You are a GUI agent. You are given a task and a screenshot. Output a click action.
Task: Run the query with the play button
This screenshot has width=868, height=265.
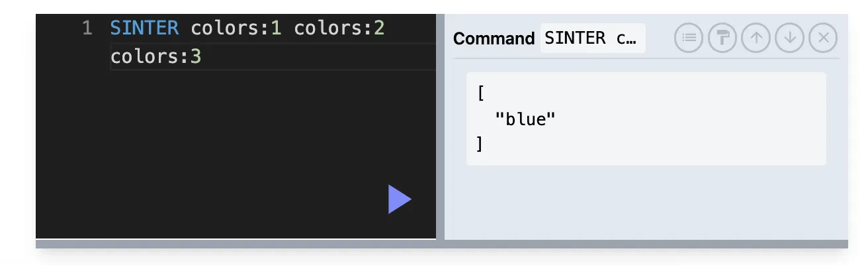tap(400, 199)
